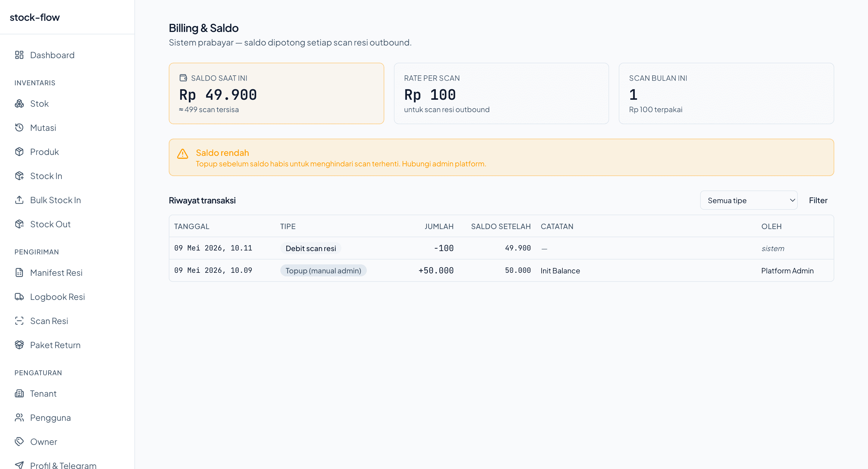Open the Stock Out page
Viewport: 868px width, 469px height.
coord(67,224)
